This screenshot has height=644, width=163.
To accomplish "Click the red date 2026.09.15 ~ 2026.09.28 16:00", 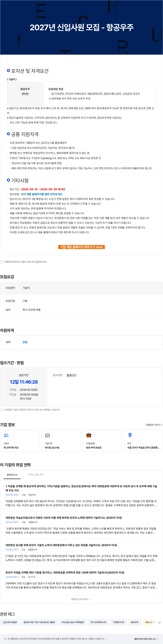I will coord(43,189).
